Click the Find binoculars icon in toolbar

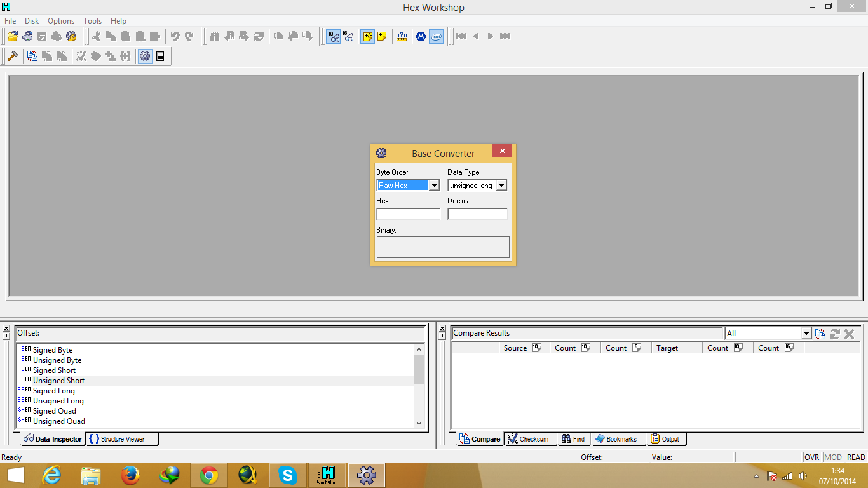coord(215,36)
